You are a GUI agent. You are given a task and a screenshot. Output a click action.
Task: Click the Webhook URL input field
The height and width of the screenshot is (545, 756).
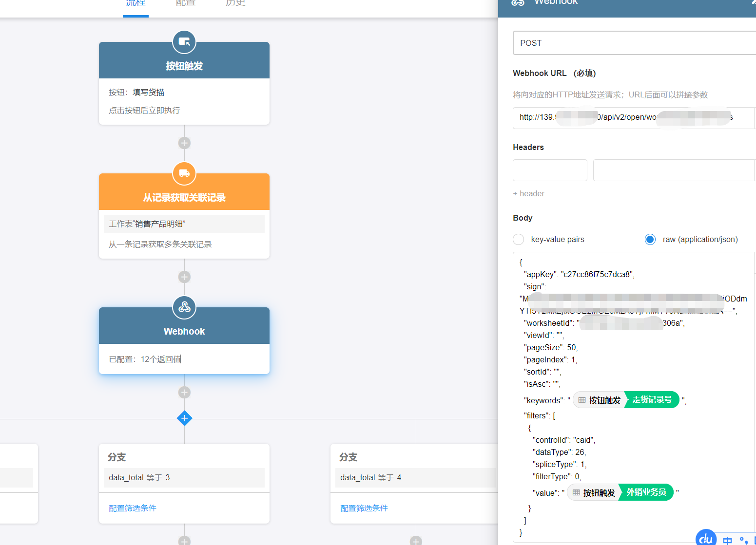coord(634,118)
